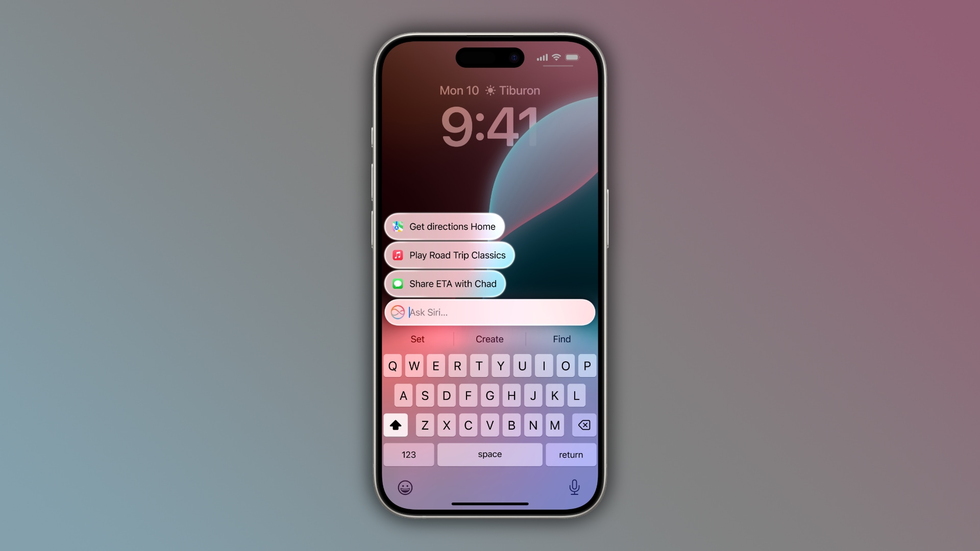Screen dimensions: 980x551
Task: Toggle the 123 numeric keyboard mode
Action: point(408,454)
